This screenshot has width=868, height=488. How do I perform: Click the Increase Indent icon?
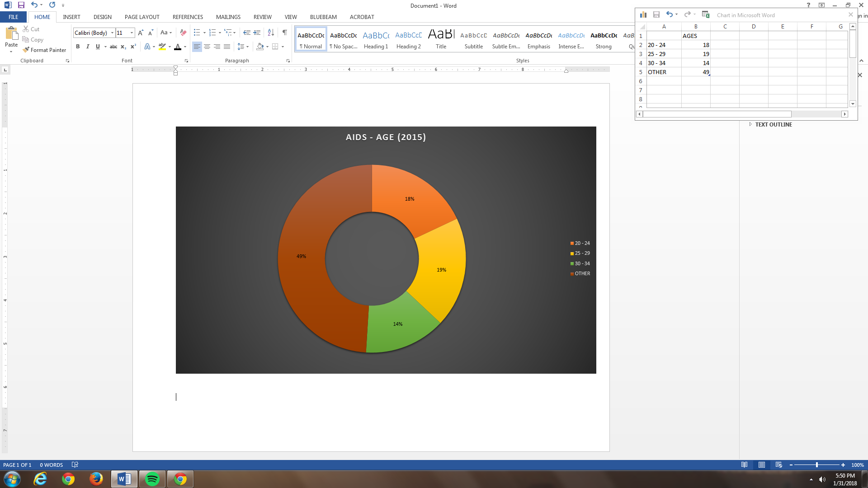pyautogui.click(x=257, y=33)
